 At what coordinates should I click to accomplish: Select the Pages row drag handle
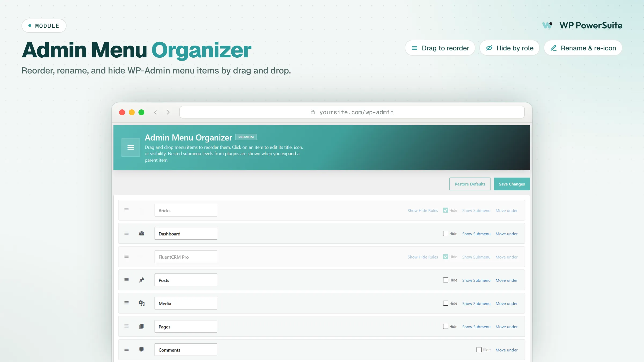[x=126, y=326]
